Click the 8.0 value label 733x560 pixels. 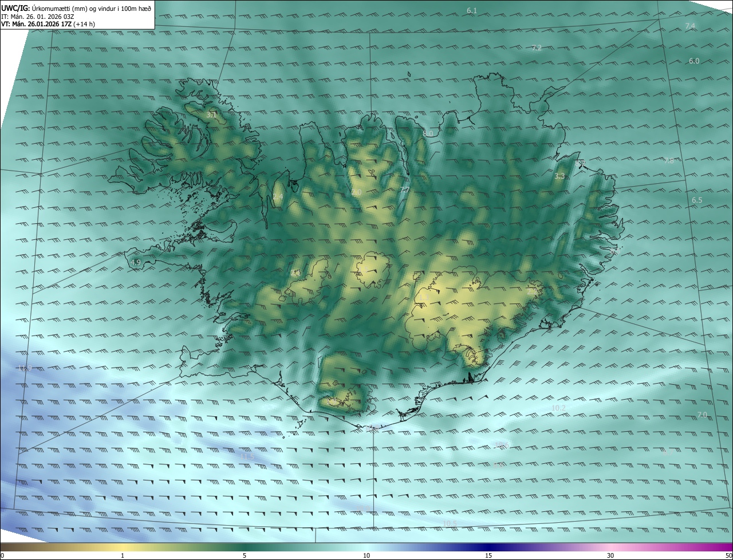tap(428, 133)
